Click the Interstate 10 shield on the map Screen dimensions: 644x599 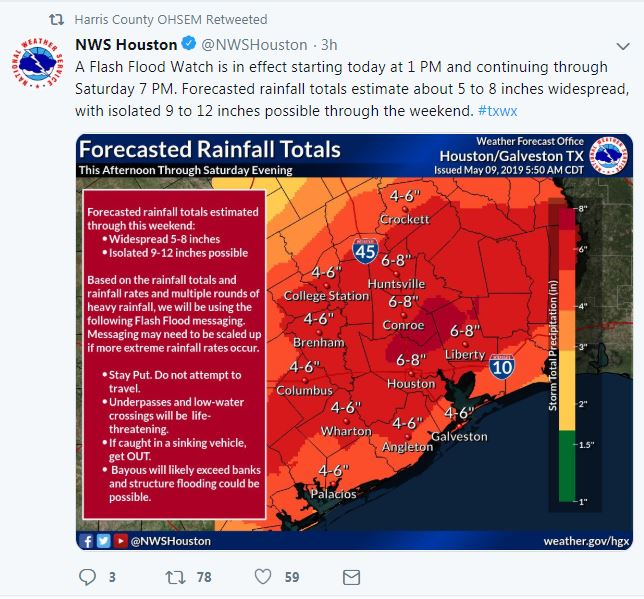[x=502, y=367]
